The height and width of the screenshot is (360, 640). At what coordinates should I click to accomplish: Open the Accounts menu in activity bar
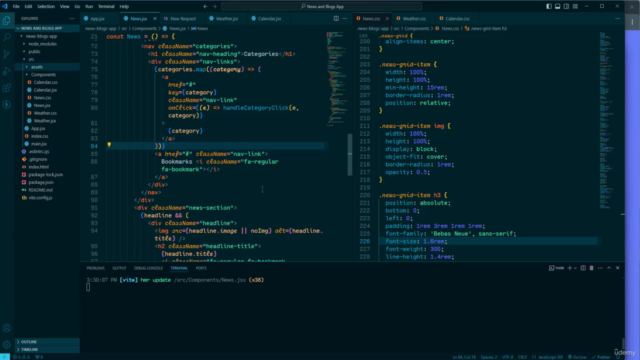[x=7, y=328]
